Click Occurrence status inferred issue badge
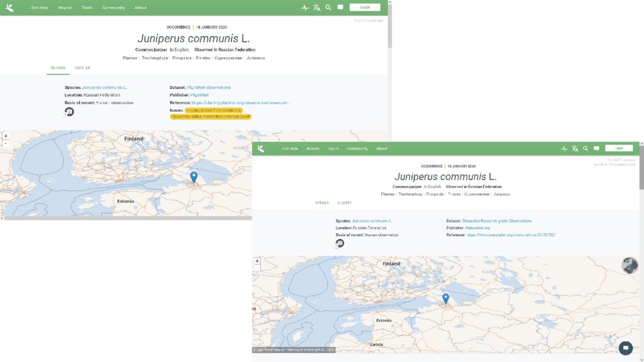Viewport: 644px width, 362px height. coord(211,116)
